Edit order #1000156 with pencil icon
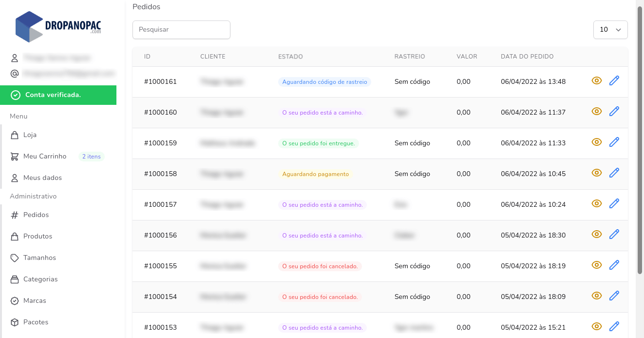The image size is (644, 338). point(614,235)
